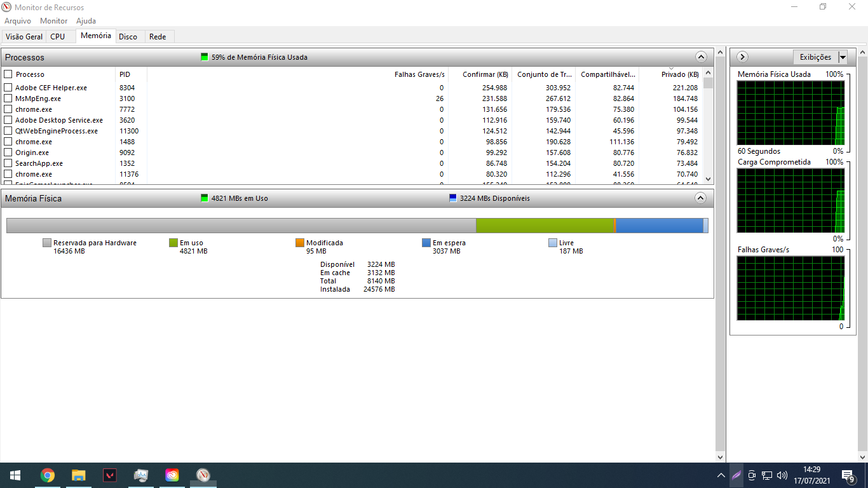Click the Meet Now tray icon
This screenshot has width=868, height=488.
pyautogui.click(x=752, y=475)
